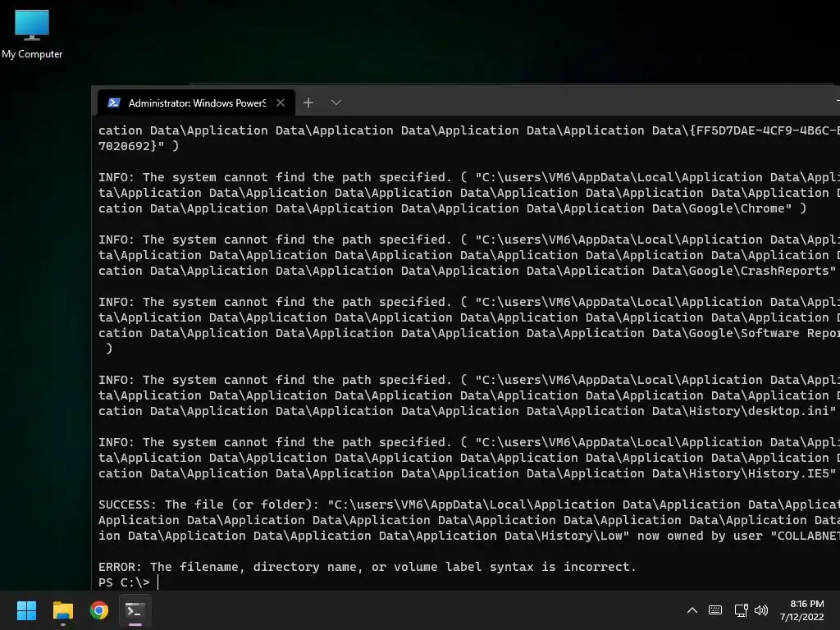Click the line containing Google\Software Repor
Image resolution: width=840 pixels, height=630 pixels.
click(x=468, y=333)
